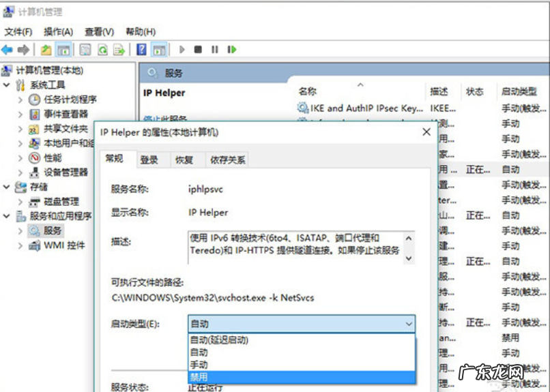Open the Help toolbar icon

[x=141, y=50]
